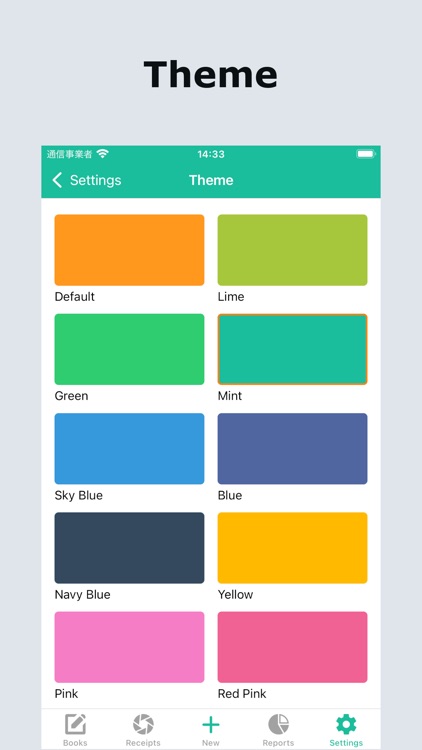Click the New tab label
This screenshot has height=750, width=422.
coord(211,743)
